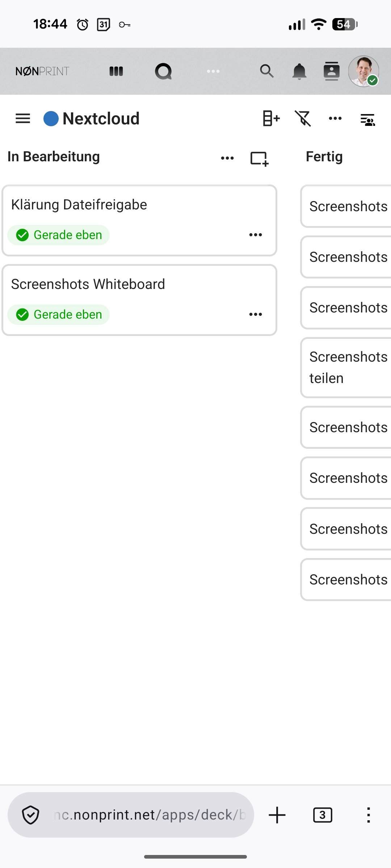This screenshot has width=391, height=868.
Task: Open the browser three-dot menu
Action: point(368,815)
